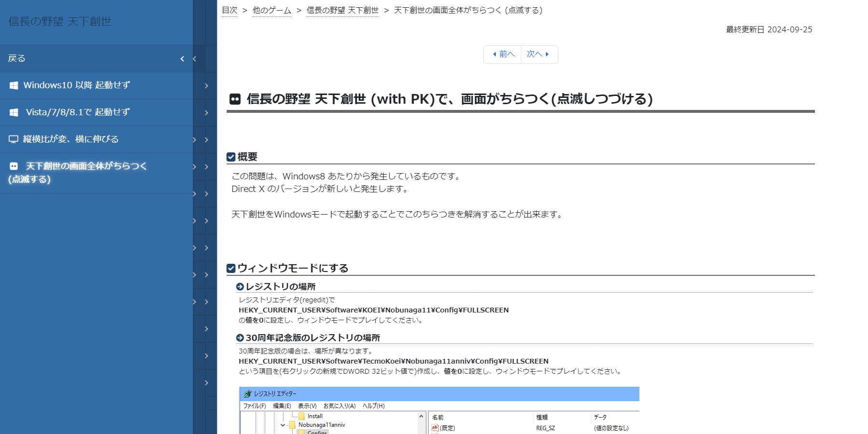
Task: Select the Install tree item in registry editor
Action: [x=315, y=416]
